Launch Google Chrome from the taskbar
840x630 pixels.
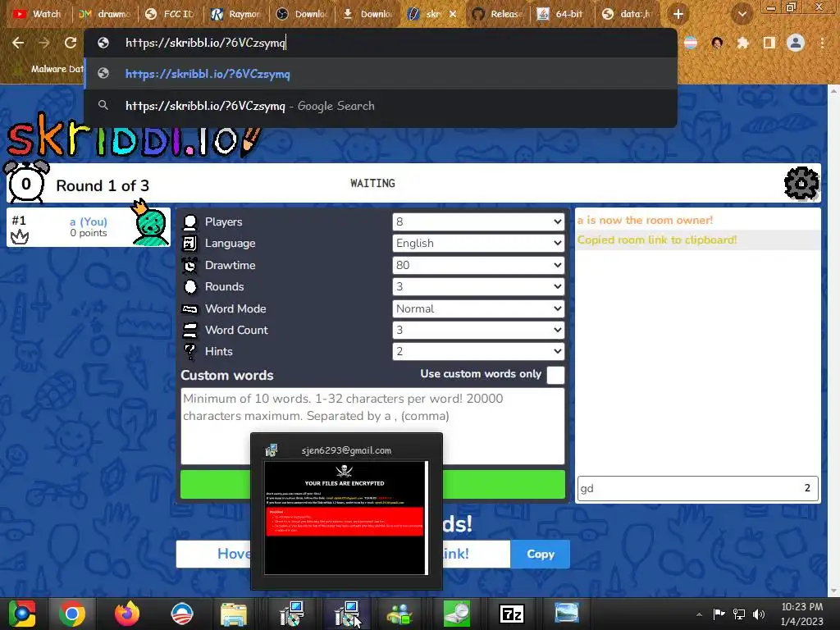[x=72, y=614]
